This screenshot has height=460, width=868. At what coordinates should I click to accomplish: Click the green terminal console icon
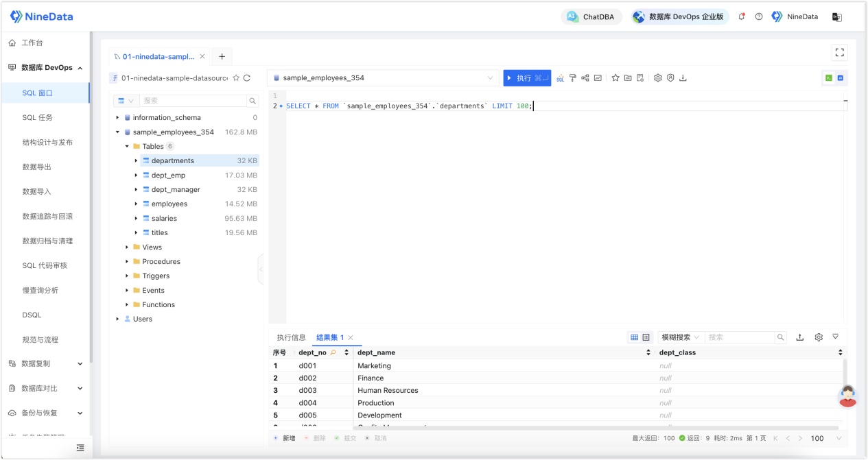[x=829, y=78]
